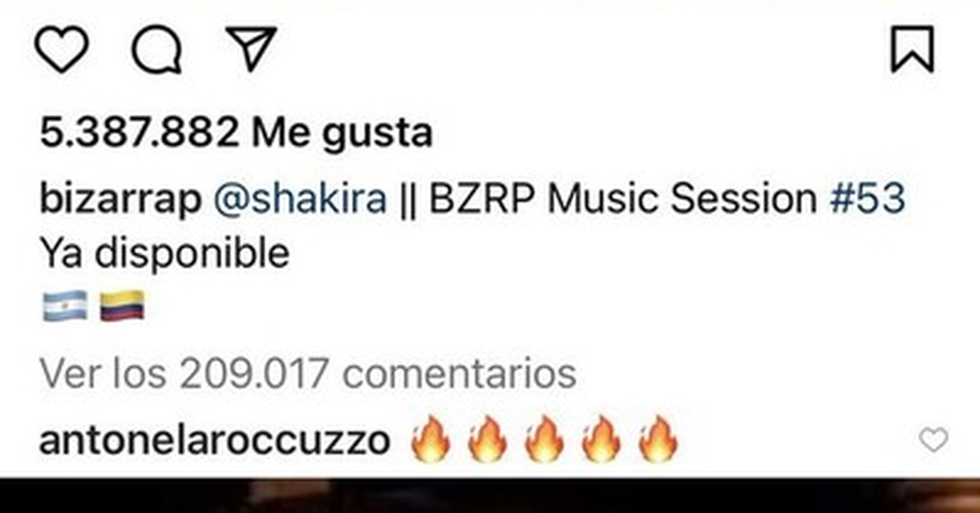
Task: Open the dark thumbnail below comments
Action: 490,495
